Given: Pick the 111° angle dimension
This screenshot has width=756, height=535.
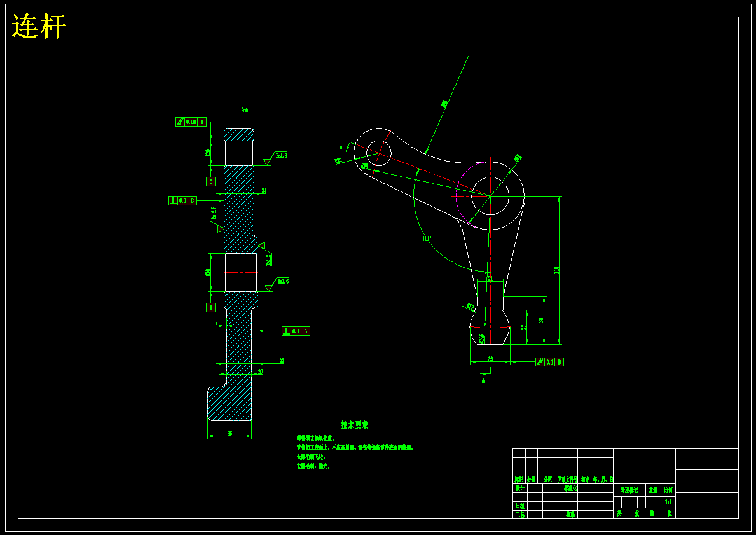Looking at the screenshot, I should point(427,239).
